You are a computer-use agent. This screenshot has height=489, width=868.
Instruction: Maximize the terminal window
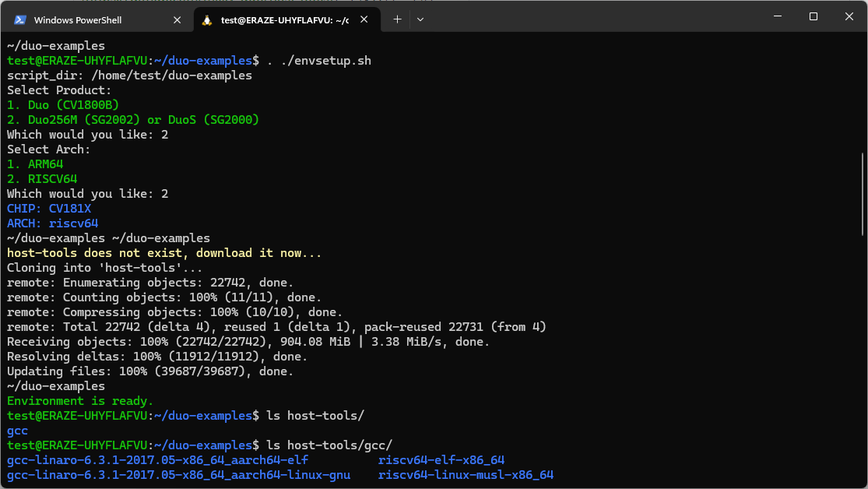813,16
